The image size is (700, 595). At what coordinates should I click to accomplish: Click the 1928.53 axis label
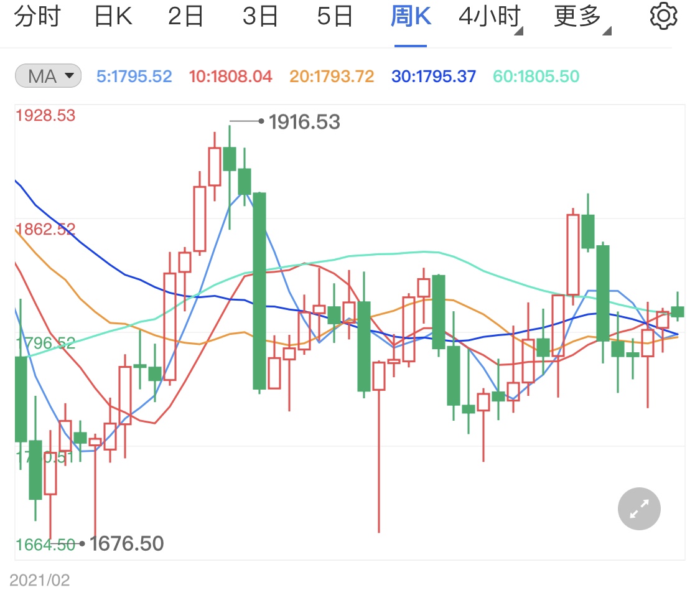45,116
